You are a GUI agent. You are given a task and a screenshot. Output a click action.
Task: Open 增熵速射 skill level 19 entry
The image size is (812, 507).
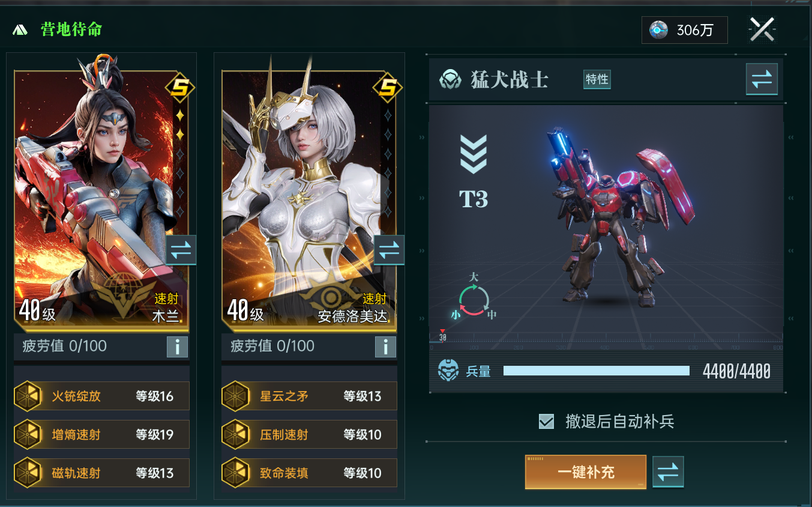coord(101,434)
